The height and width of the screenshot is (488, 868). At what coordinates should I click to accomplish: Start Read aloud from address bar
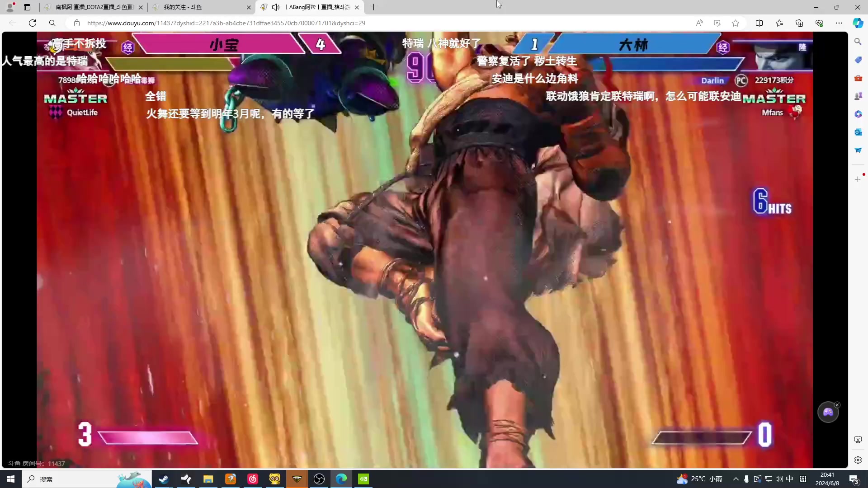coord(699,23)
